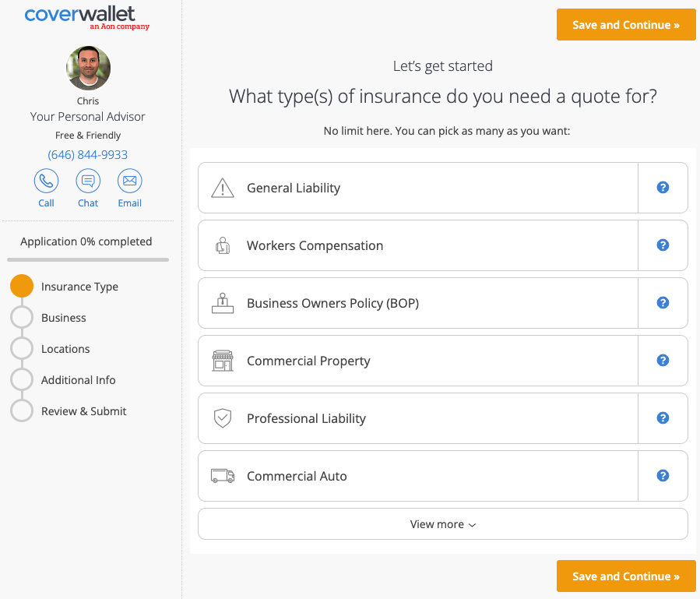The width and height of the screenshot is (700, 599).
Task: Select the Professional Liability shield icon
Action: [x=223, y=418]
